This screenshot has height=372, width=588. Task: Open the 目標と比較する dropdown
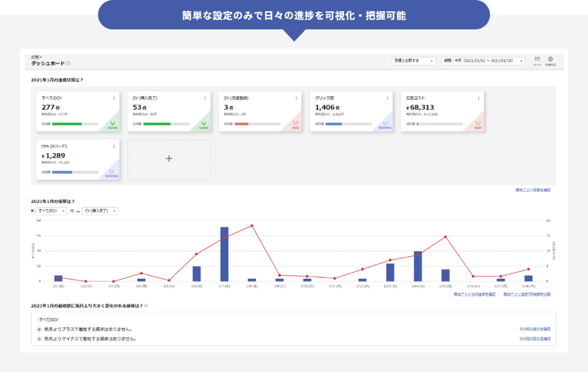(414, 61)
